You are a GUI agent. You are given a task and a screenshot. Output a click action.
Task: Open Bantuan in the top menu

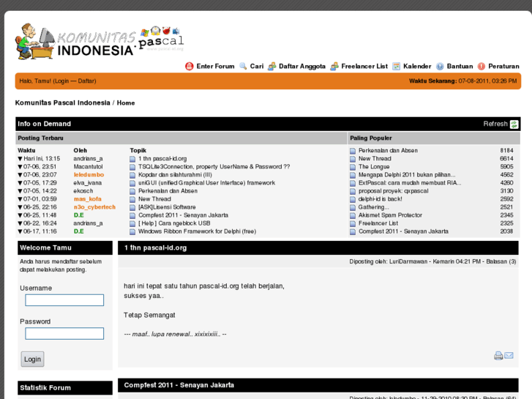coord(460,66)
